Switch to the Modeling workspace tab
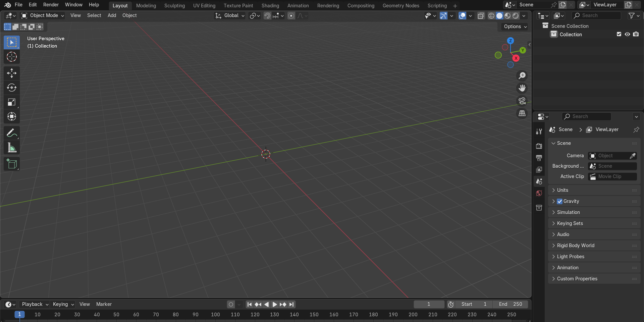The height and width of the screenshot is (322, 644). tap(146, 6)
